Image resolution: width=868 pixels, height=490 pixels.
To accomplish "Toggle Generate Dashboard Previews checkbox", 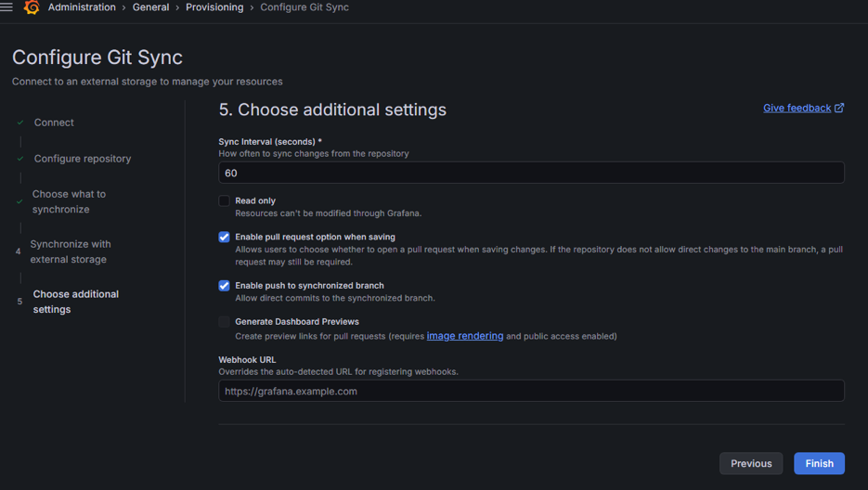I will pyautogui.click(x=224, y=322).
